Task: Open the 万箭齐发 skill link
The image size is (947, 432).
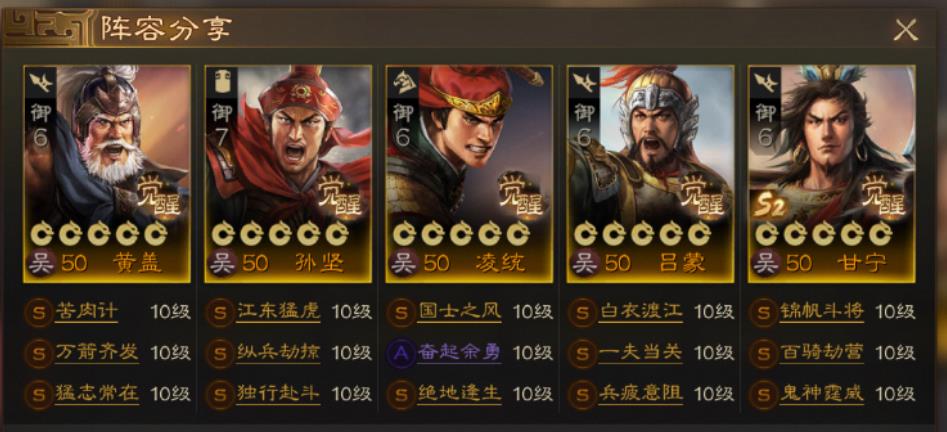Action: (x=97, y=353)
